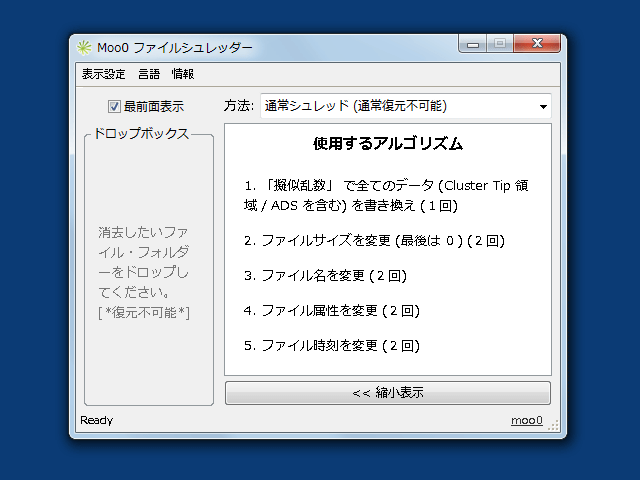
Task: Click the Moo0 ファイルシュレッダー title text
Action: coord(175,48)
